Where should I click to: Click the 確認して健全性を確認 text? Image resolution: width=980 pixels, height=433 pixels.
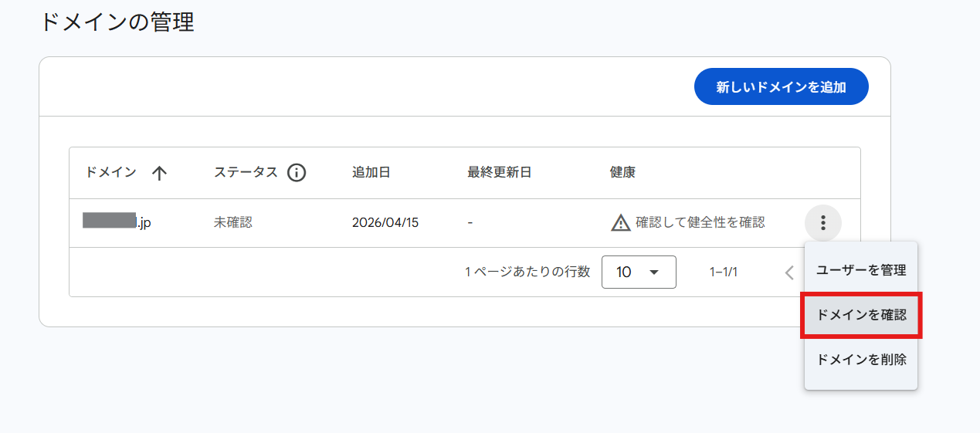(x=700, y=222)
